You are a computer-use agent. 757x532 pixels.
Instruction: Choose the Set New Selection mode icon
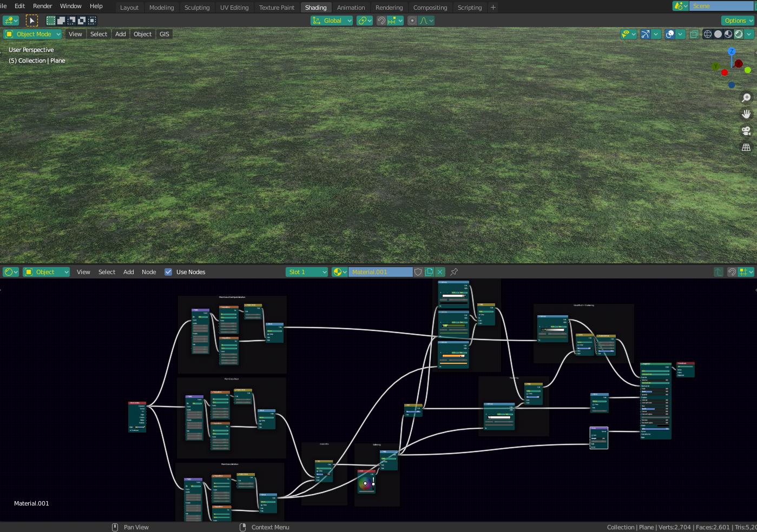pos(50,21)
